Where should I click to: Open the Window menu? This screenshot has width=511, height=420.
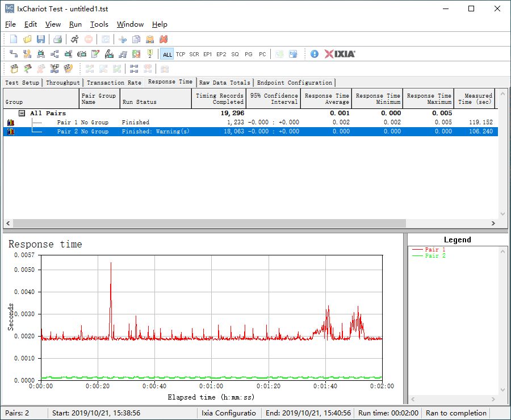pos(131,24)
